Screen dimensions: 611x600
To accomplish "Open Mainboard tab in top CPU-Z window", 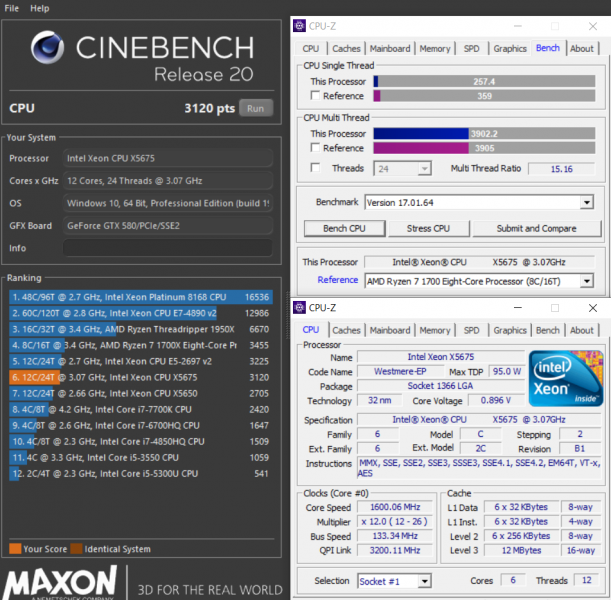I will coord(390,49).
